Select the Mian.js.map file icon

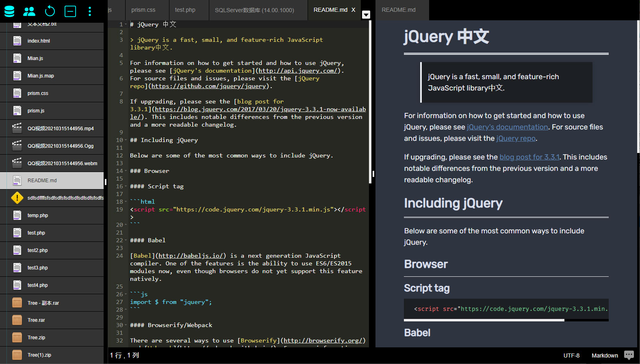click(17, 76)
